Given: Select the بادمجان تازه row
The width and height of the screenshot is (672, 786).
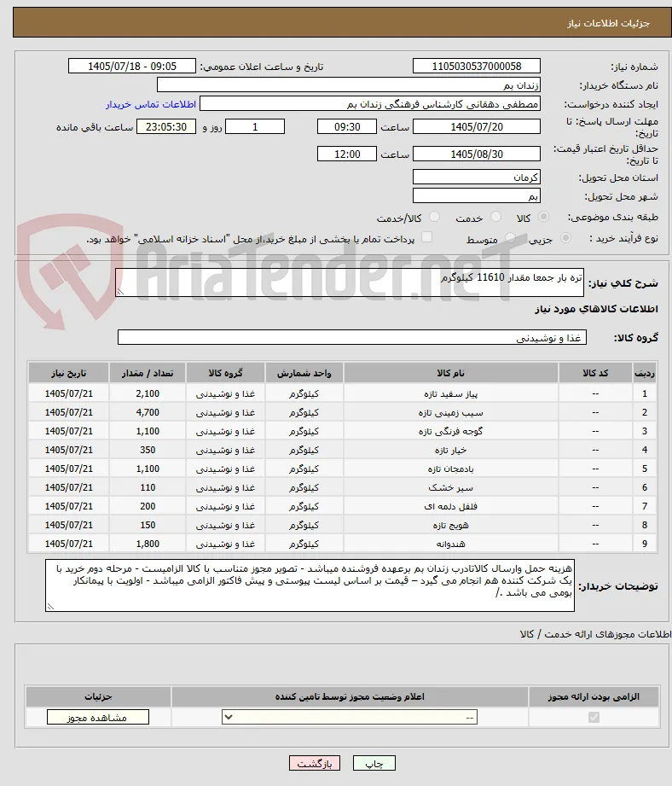Looking at the screenshot, I should (342, 469).
